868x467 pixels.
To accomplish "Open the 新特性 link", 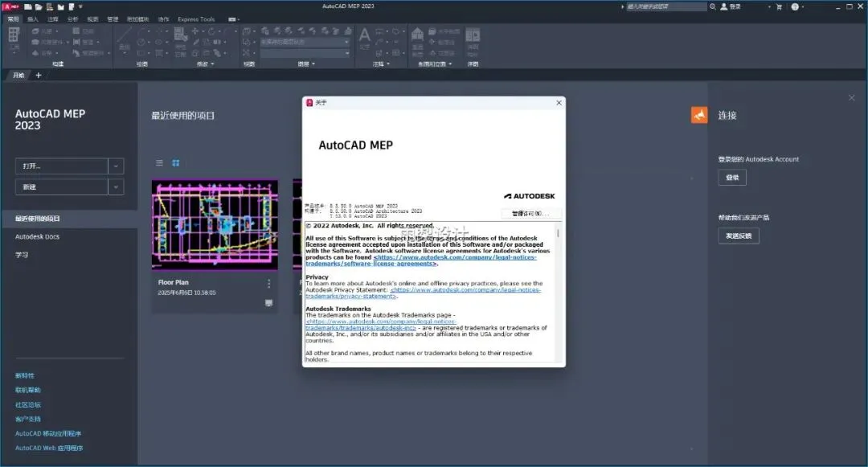I will click(x=25, y=375).
